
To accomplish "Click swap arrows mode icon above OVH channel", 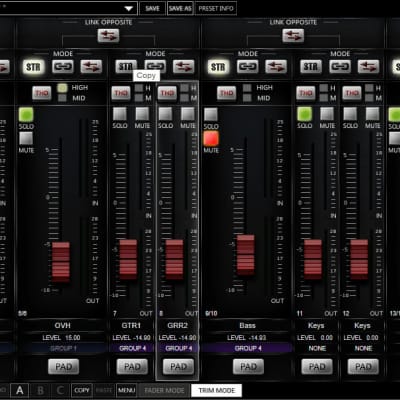I will [x=91, y=67].
